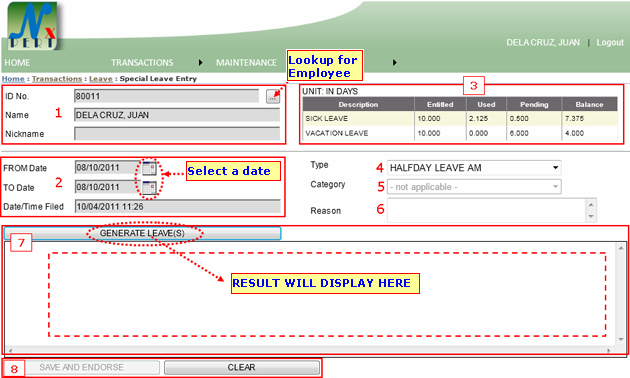Open the MAINTENANCE menu

pyautogui.click(x=246, y=63)
